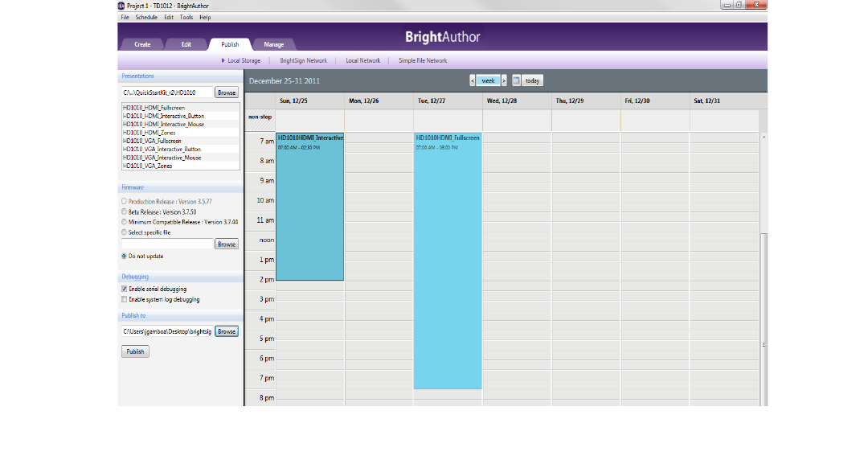Image resolution: width=868 pixels, height=464 pixels.
Task: Switch to the Publish tab
Action: [x=231, y=44]
